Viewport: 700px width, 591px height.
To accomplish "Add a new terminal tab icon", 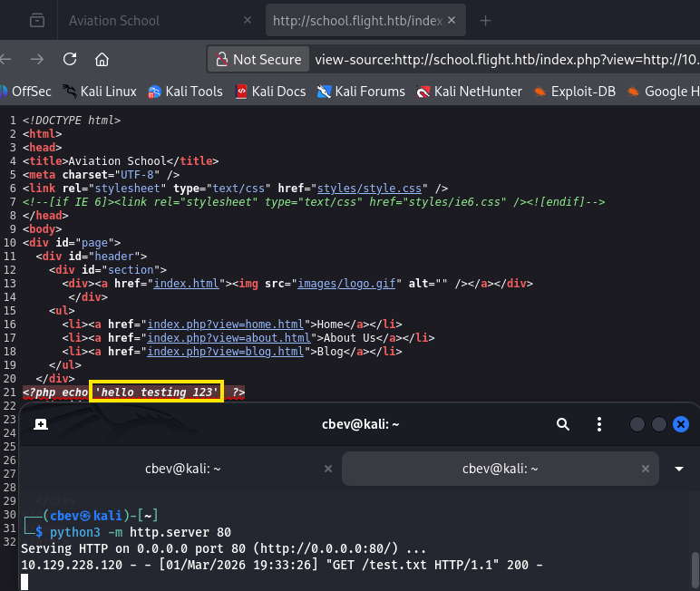I will coord(41,424).
